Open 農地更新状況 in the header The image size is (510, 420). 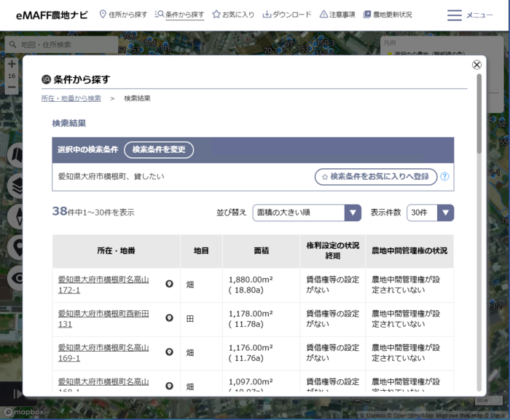tap(388, 15)
